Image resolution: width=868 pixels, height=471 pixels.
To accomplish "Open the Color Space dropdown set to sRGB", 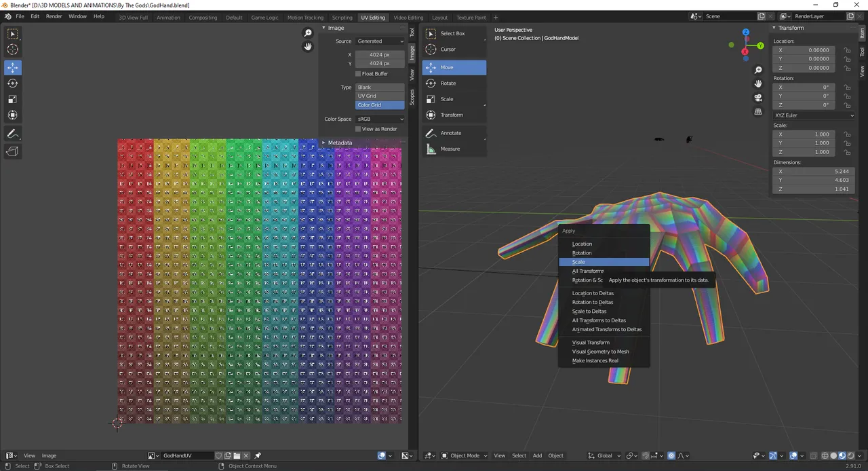I will tap(380, 119).
